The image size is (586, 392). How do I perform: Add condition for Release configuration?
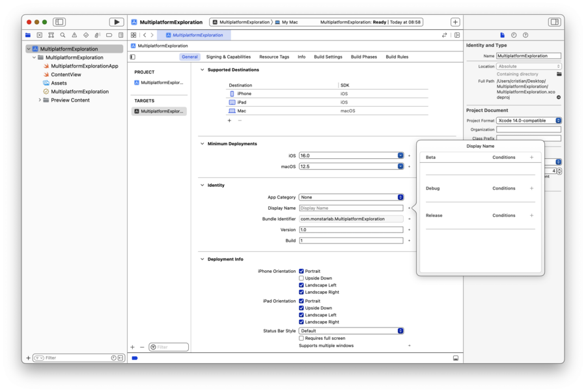[531, 216]
